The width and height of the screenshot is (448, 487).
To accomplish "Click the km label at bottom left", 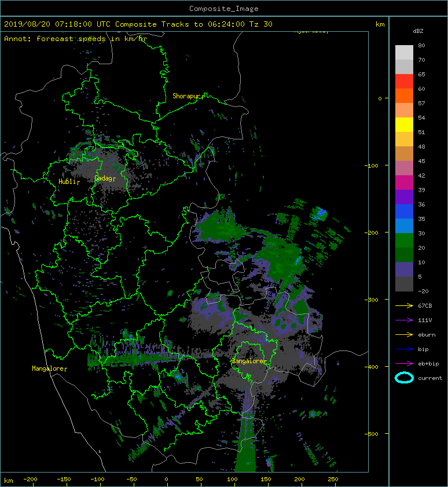I will click(x=9, y=481).
